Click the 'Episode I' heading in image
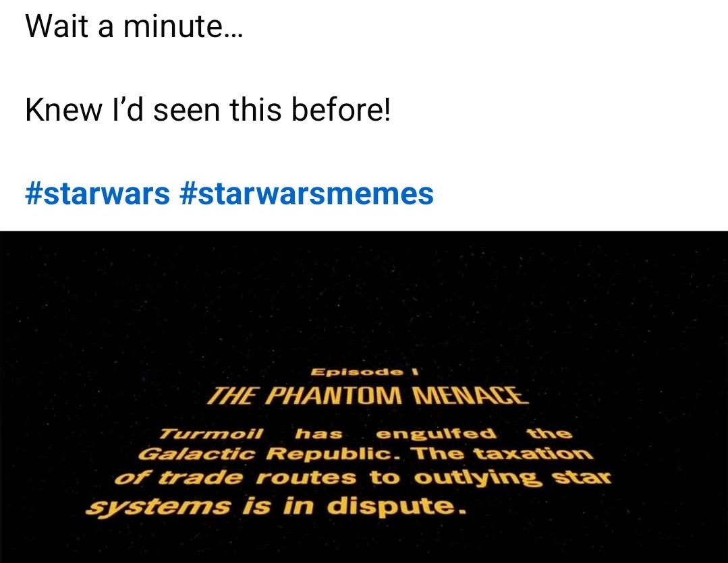 tap(365, 372)
